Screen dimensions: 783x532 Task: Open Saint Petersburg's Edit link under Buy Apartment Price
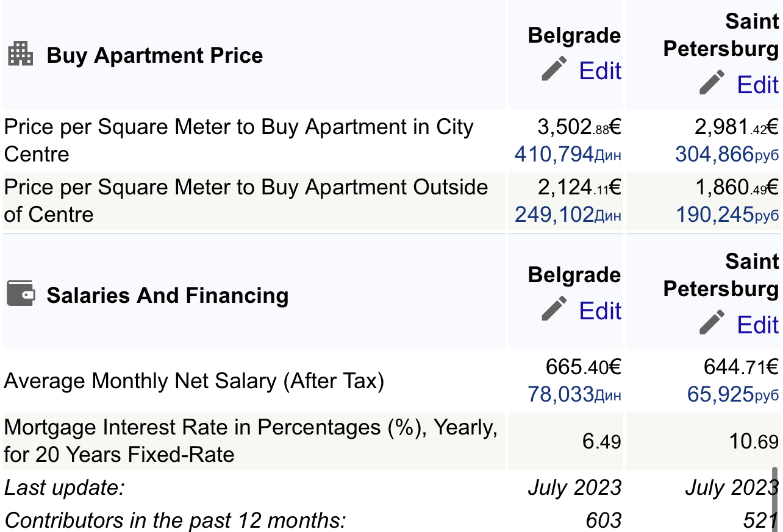[758, 85]
